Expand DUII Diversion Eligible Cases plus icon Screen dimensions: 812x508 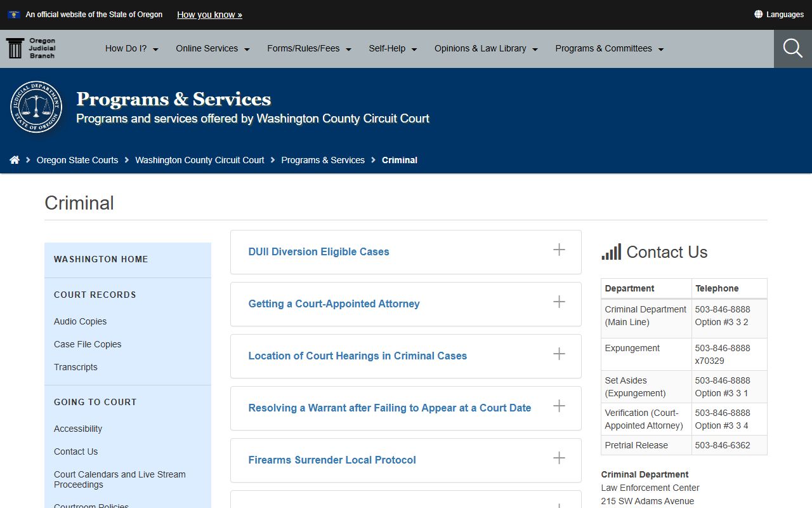[559, 250]
